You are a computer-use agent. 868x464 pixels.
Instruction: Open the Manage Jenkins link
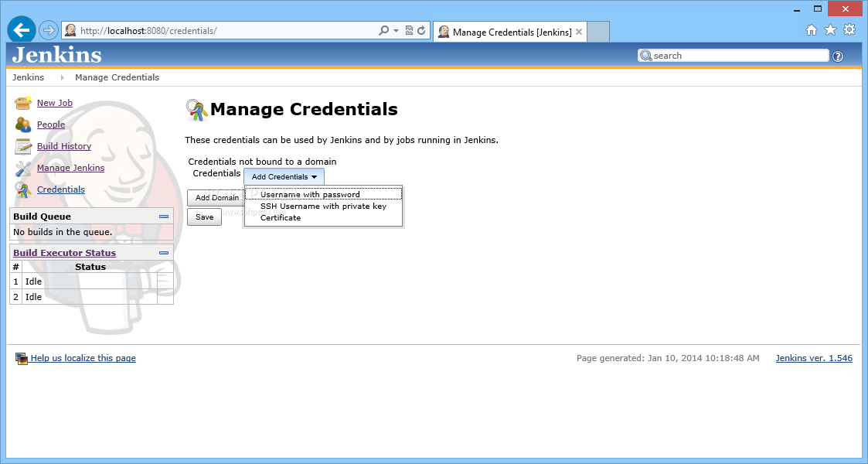[71, 168]
